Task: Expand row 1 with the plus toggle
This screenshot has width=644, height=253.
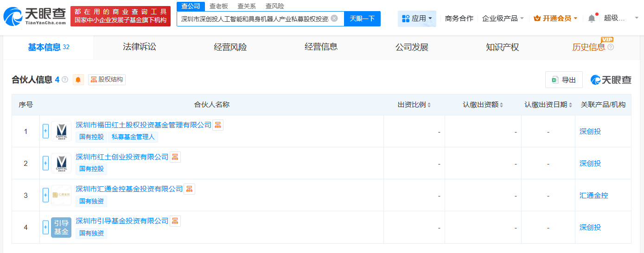Action: coord(45,131)
